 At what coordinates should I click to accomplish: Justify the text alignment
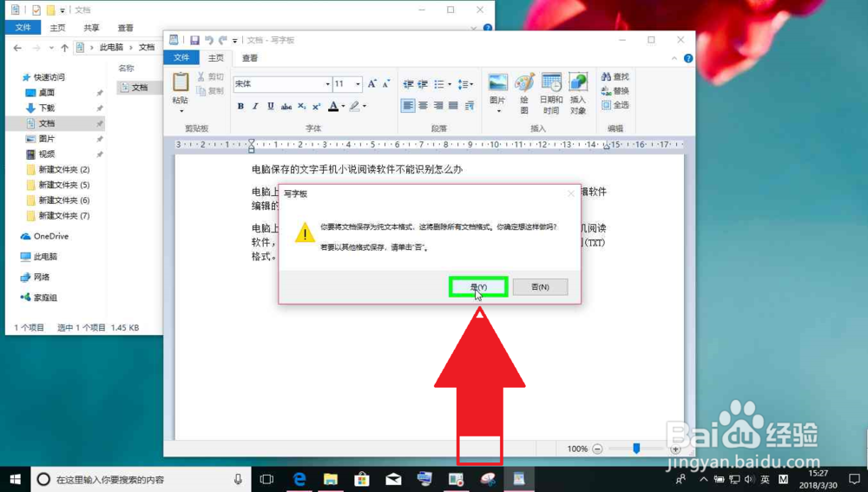pyautogui.click(x=453, y=105)
